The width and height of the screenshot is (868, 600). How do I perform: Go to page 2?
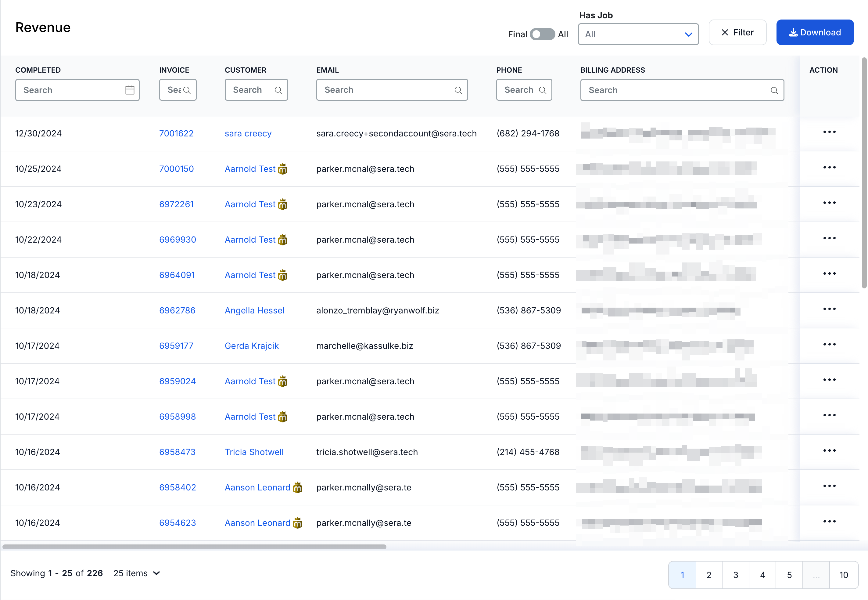click(x=709, y=575)
